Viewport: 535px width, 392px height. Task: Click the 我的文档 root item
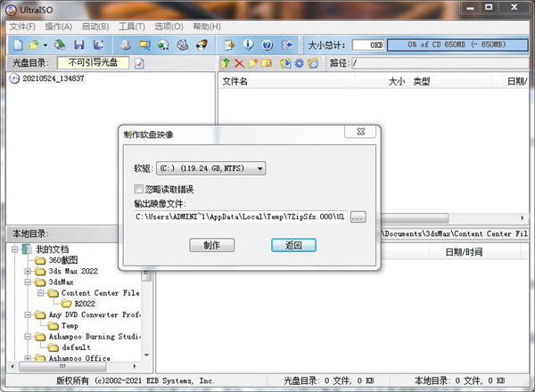click(53, 249)
